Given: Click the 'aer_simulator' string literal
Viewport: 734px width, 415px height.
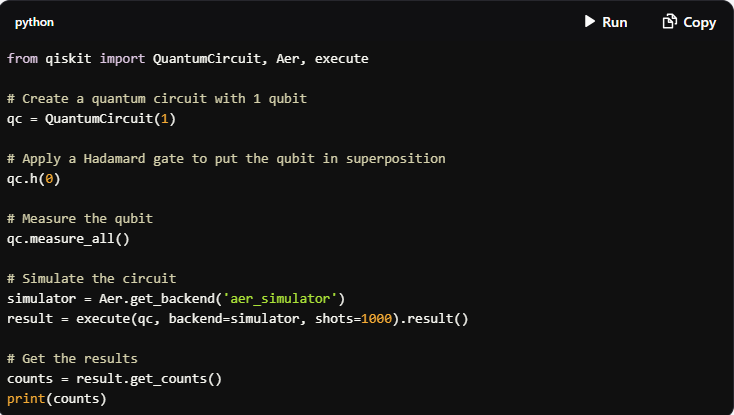Looking at the screenshot, I should [x=280, y=299].
